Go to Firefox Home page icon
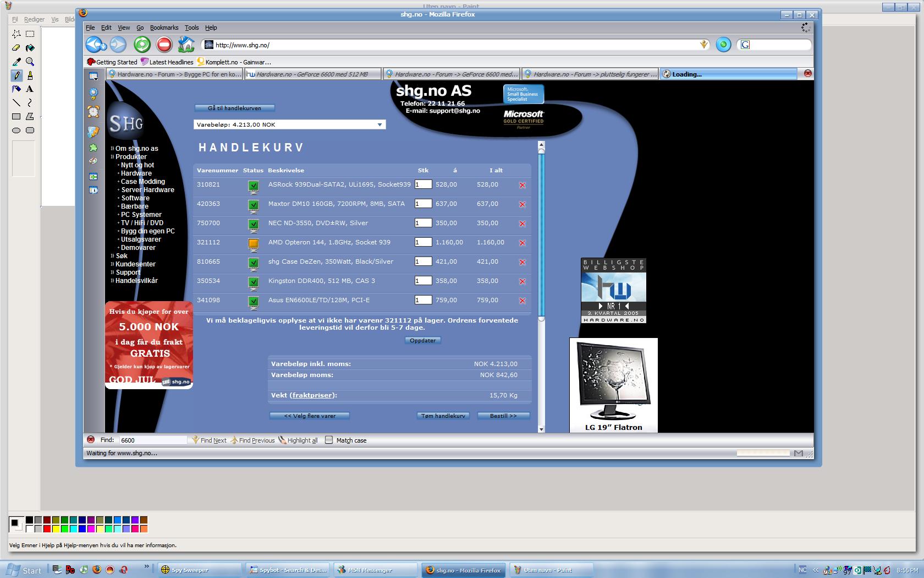Image resolution: width=924 pixels, height=578 pixels. [x=186, y=44]
